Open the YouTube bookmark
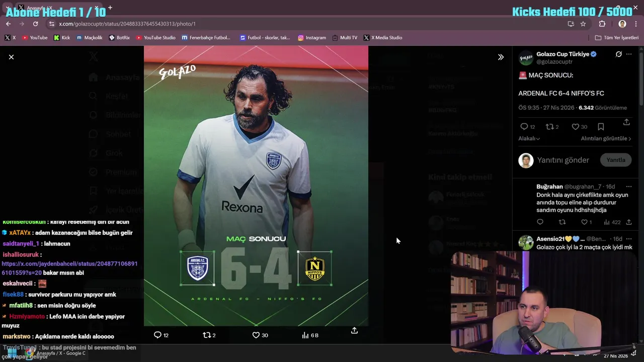This screenshot has height=362, width=644. [x=34, y=38]
